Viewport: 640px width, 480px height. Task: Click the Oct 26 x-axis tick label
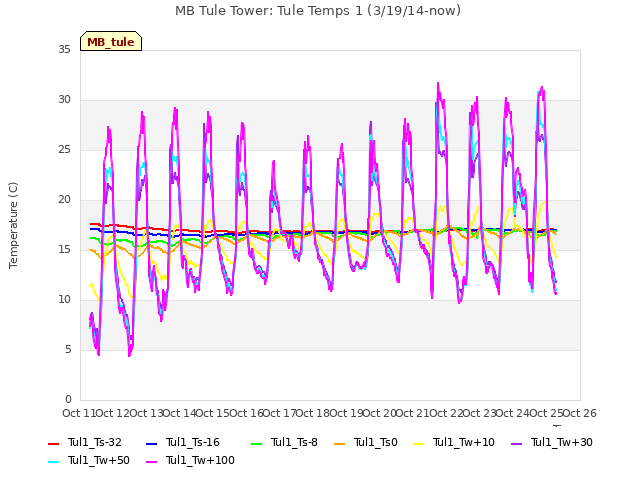pyautogui.click(x=580, y=413)
